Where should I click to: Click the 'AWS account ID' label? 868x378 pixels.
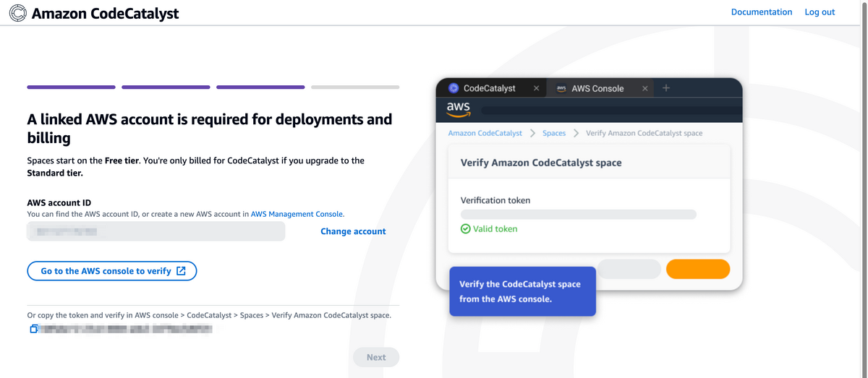[x=59, y=203]
